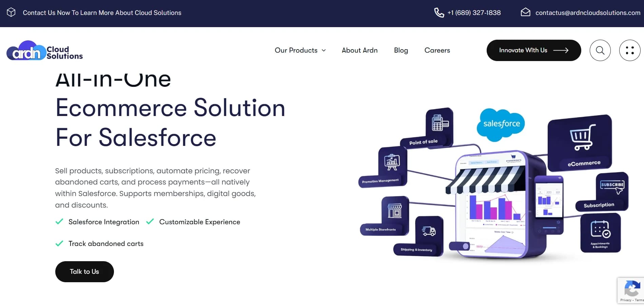Click the checkmark beside Customizable Experience

[150, 222]
